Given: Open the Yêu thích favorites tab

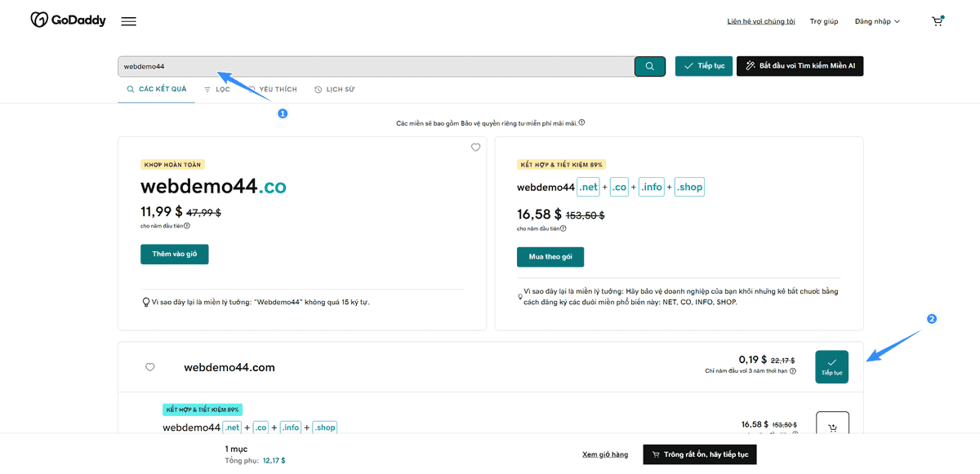Looking at the screenshot, I should 273,90.
